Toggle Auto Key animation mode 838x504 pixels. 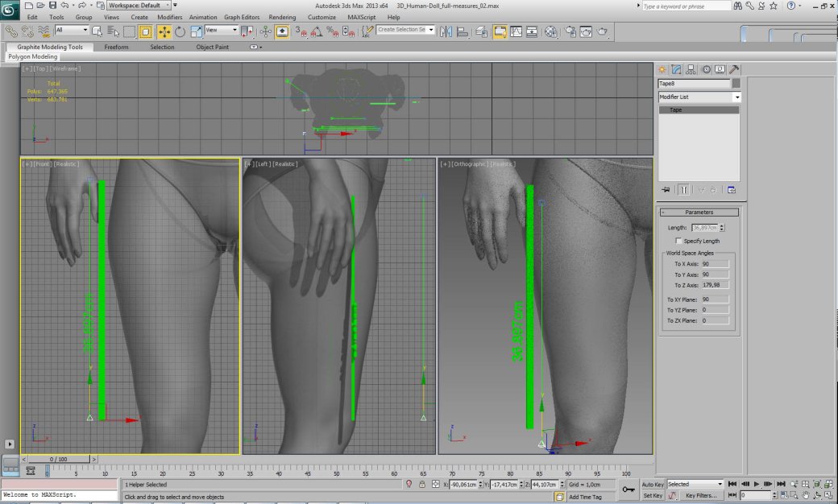point(652,484)
